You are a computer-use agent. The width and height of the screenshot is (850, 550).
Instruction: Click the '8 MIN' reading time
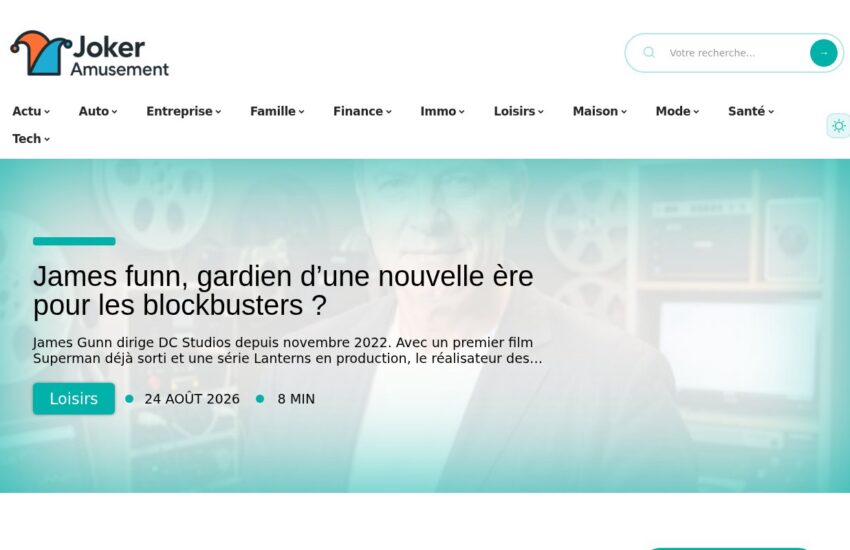click(x=296, y=399)
